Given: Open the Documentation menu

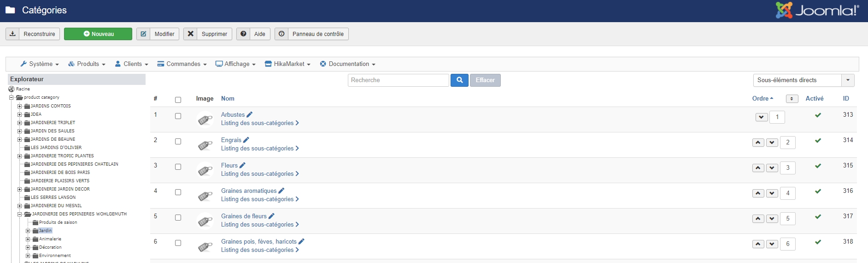Looking at the screenshot, I should pyautogui.click(x=348, y=64).
